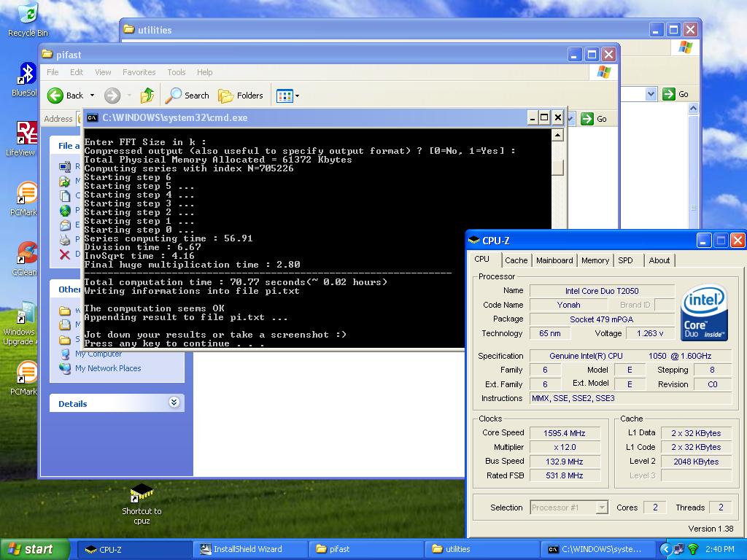Switch to the Memory tab in CPU-Z
747x560 pixels.
point(595,260)
